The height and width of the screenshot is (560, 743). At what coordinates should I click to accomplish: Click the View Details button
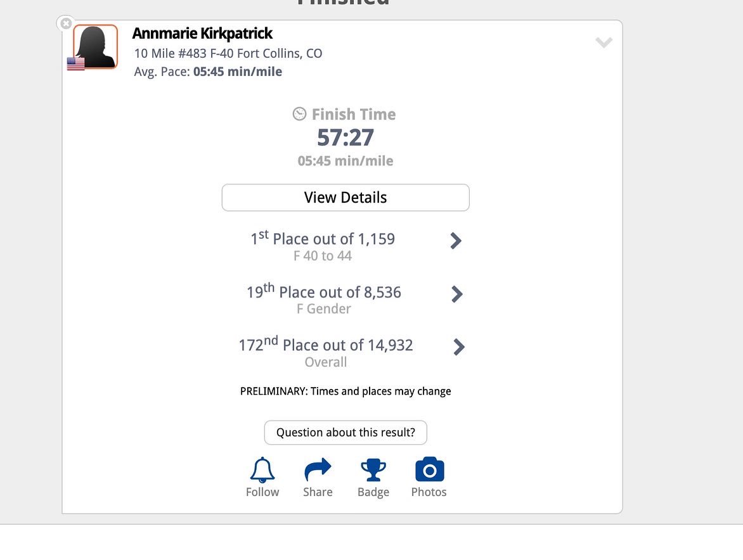point(345,197)
